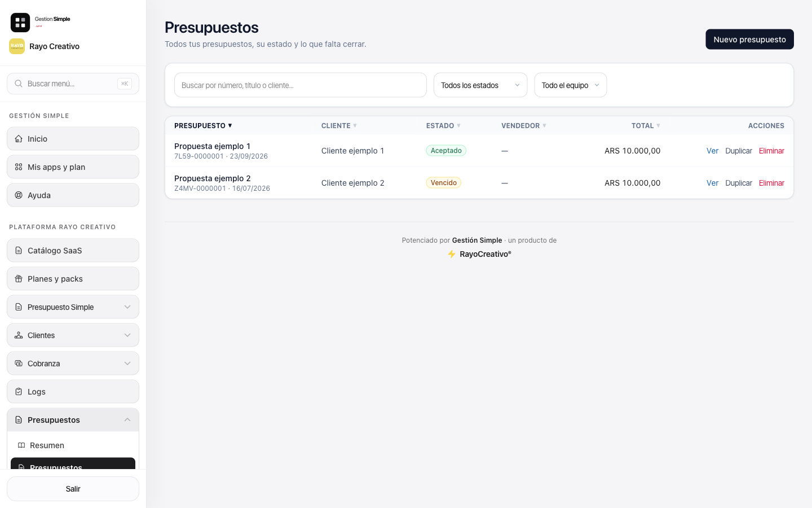Screen dimensions: 812x508
Task: Sort the table by Vendedor column
Action: pyautogui.click(x=524, y=126)
